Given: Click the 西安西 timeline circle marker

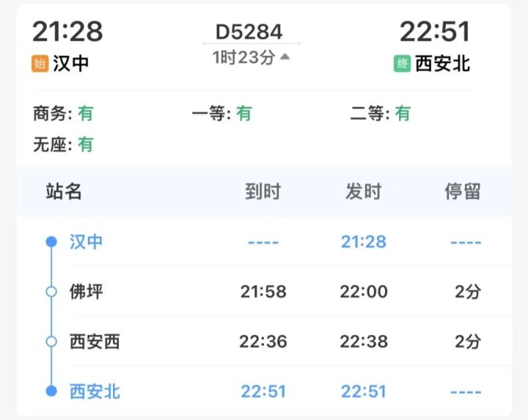Looking at the screenshot, I should pos(51,342).
